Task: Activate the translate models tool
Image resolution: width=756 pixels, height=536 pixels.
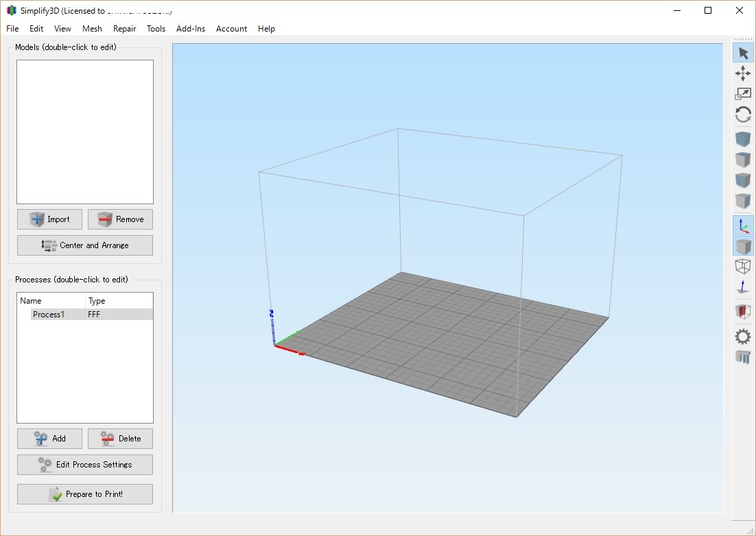Action: 743,73
